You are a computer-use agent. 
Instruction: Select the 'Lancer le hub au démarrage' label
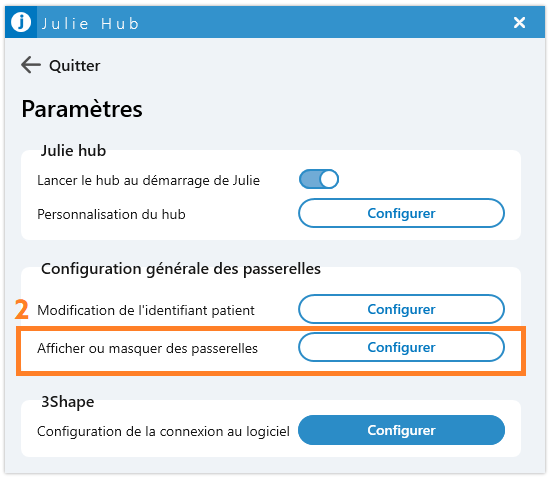coord(148,180)
